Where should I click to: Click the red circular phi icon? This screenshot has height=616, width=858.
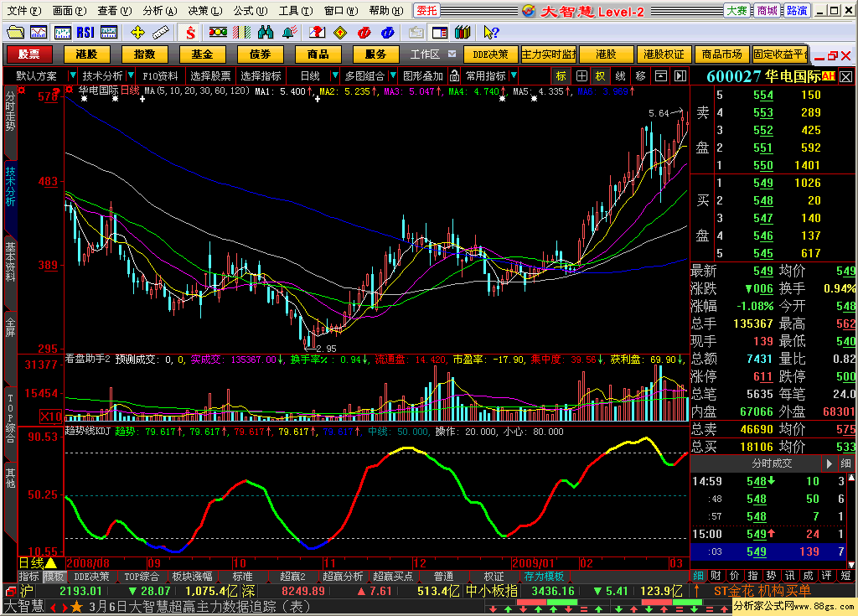[x=364, y=33]
